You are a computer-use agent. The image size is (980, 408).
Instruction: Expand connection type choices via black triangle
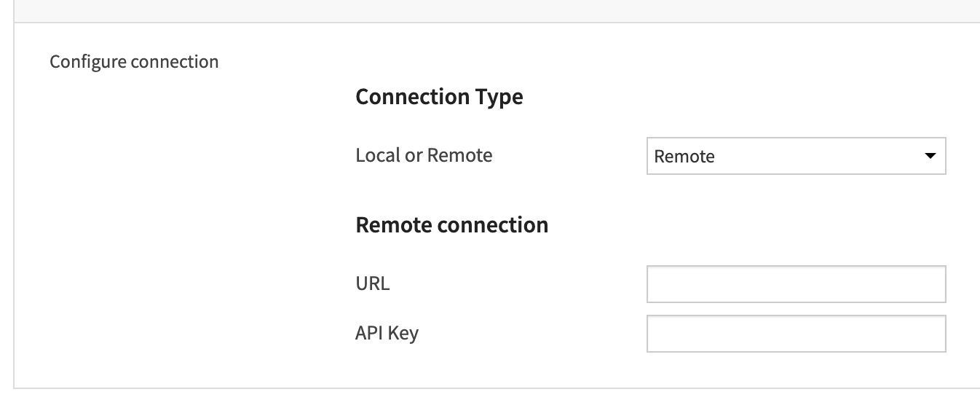point(929,156)
